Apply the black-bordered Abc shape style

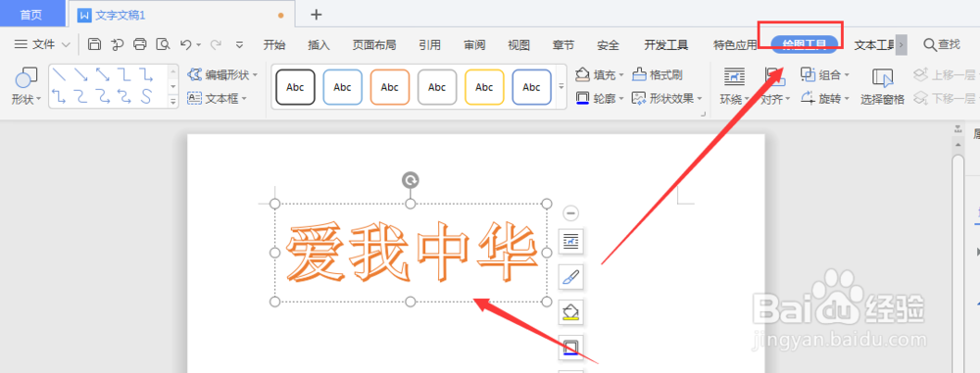pyautogui.click(x=295, y=87)
